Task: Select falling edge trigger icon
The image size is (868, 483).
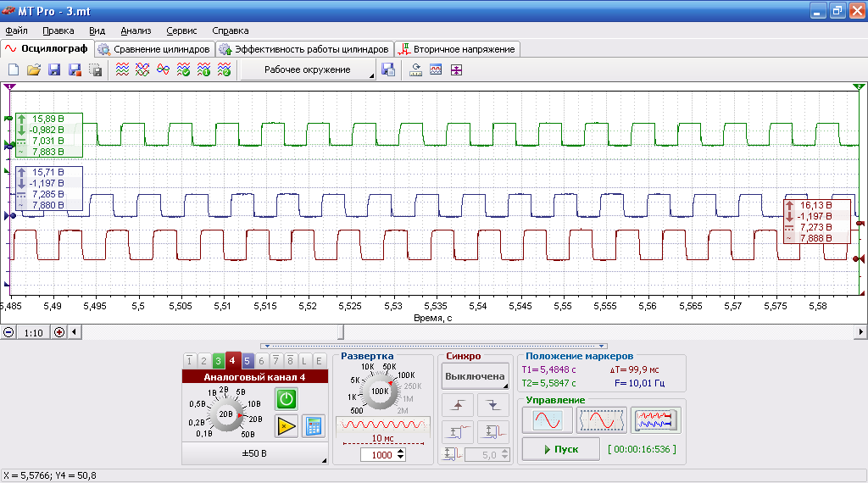Action: click(x=493, y=405)
